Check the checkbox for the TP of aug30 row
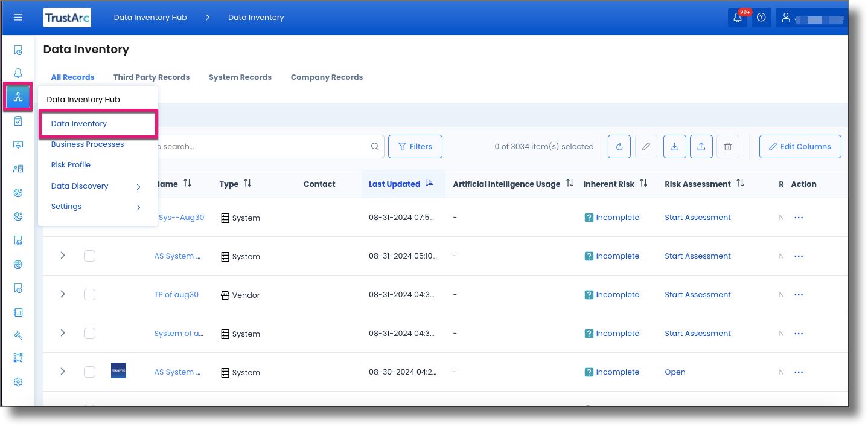Screen dimensions: 868x426 click(x=89, y=294)
